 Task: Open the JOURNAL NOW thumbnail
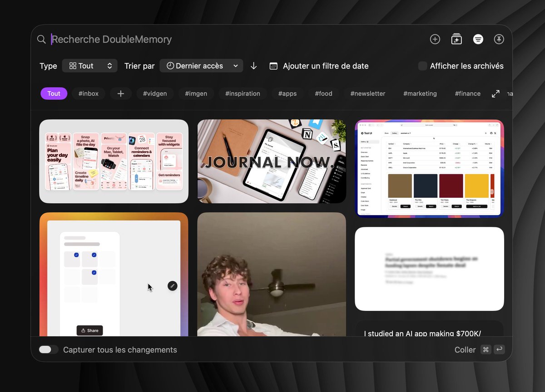point(272,161)
